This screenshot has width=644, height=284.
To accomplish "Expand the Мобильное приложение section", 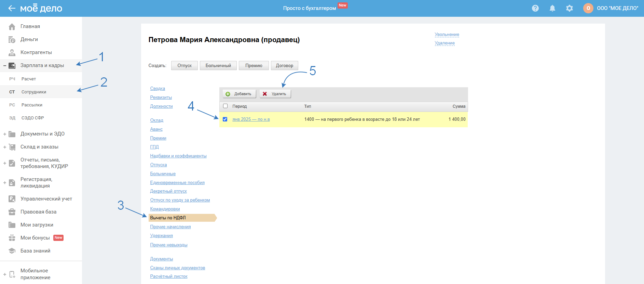I will pos(5,274).
